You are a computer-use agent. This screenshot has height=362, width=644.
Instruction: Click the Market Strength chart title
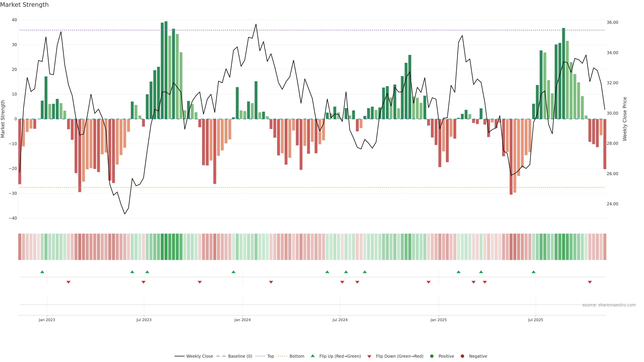coord(24,5)
